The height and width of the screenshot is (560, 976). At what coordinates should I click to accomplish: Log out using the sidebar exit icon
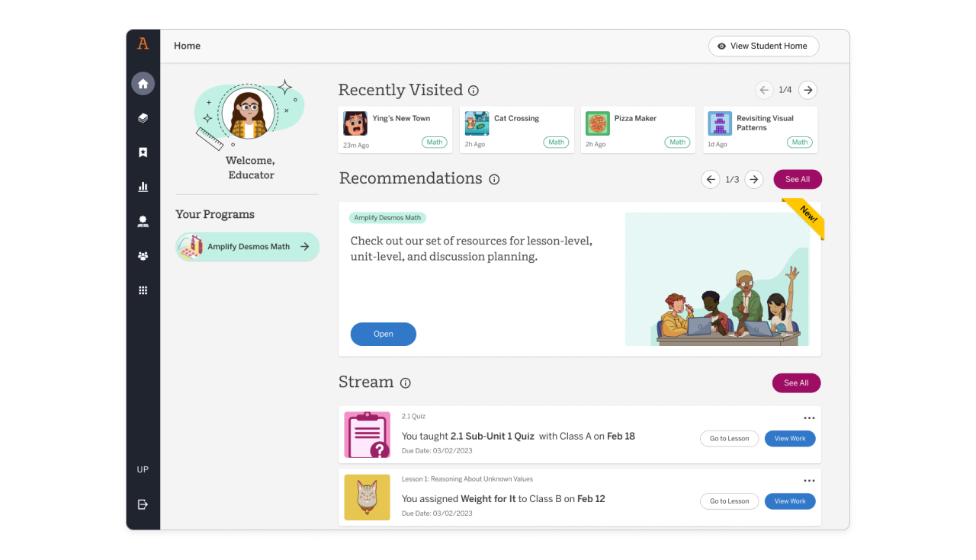(143, 504)
